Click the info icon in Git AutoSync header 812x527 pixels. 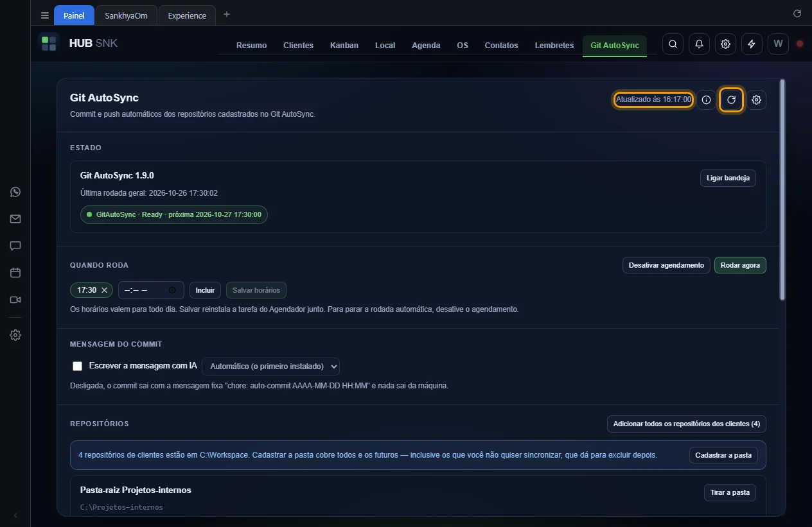click(x=706, y=99)
